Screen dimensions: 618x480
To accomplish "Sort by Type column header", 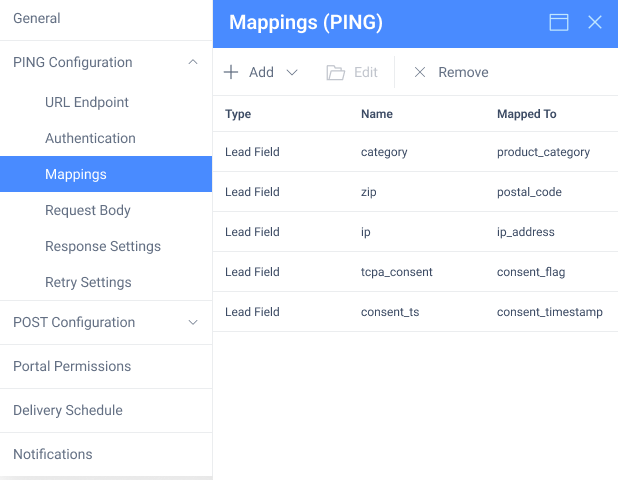I will click(238, 114).
